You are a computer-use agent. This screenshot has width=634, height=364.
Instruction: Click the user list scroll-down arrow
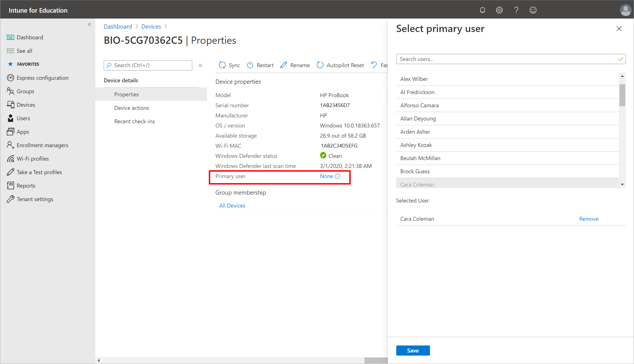[622, 185]
